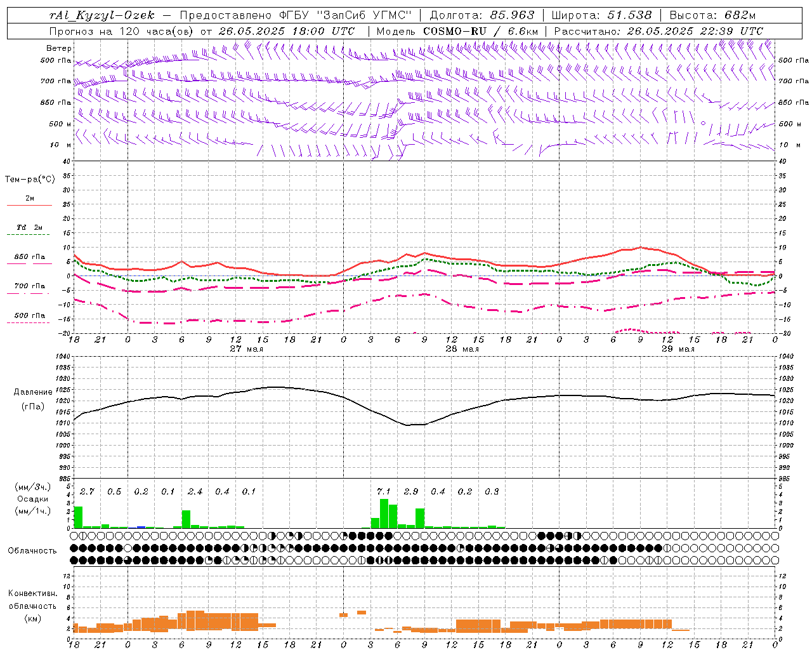Click the latitude value Широта: 51.538
Screen dimensions: 812x650
pyautogui.click(x=601, y=15)
